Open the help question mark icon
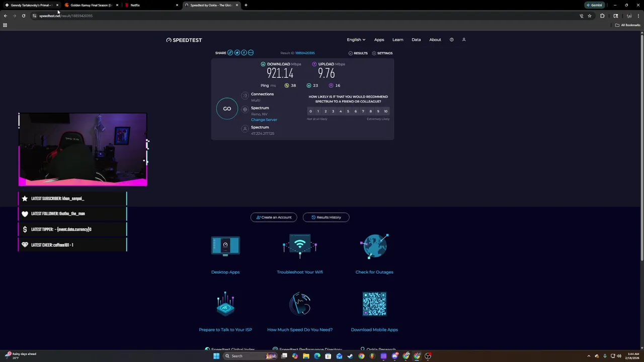Screen dimensions: 644x362 coord(451,40)
